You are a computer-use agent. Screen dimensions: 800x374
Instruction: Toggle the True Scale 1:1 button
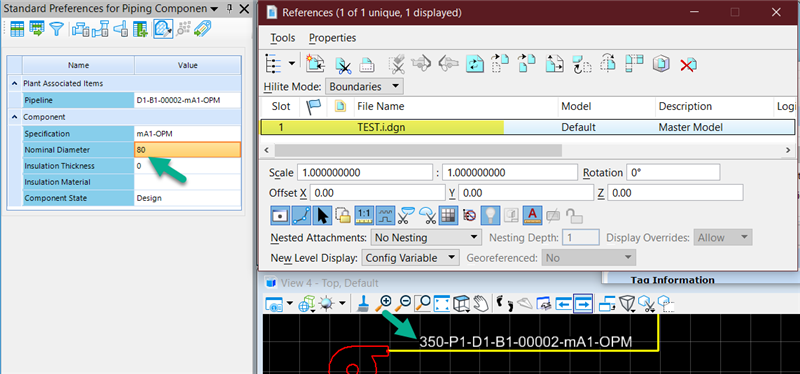click(364, 216)
